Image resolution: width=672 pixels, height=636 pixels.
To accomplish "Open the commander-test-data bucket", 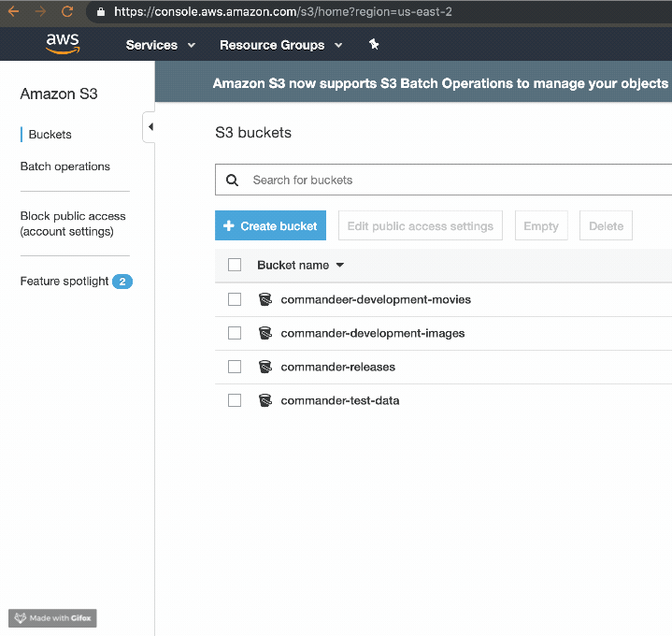I will click(x=340, y=400).
